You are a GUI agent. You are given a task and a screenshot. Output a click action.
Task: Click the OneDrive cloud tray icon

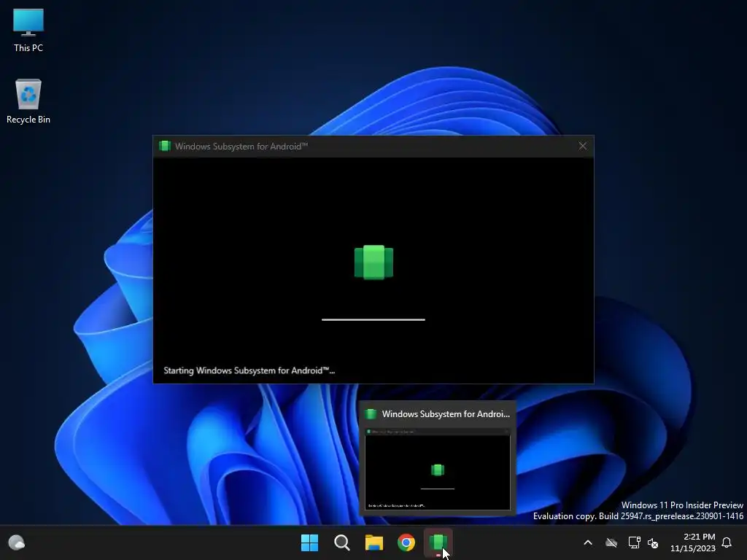pos(611,542)
